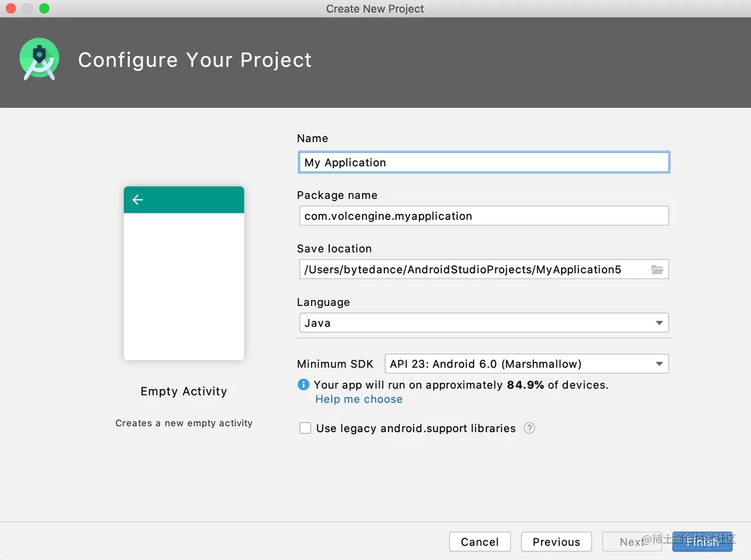Open help for legacy support libraries
The height and width of the screenshot is (560, 751).
point(529,428)
